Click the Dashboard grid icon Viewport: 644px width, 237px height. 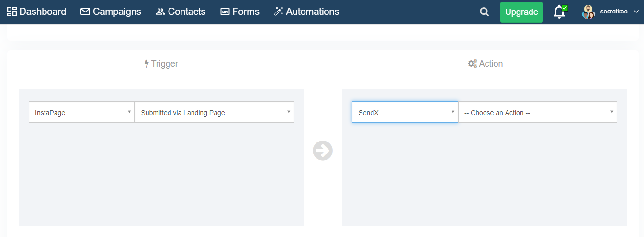click(12, 12)
